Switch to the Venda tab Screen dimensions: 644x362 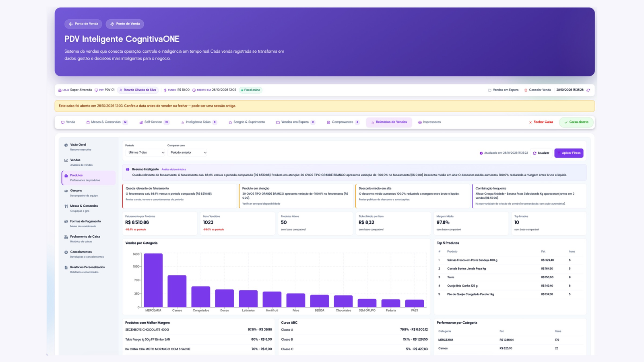click(x=68, y=122)
